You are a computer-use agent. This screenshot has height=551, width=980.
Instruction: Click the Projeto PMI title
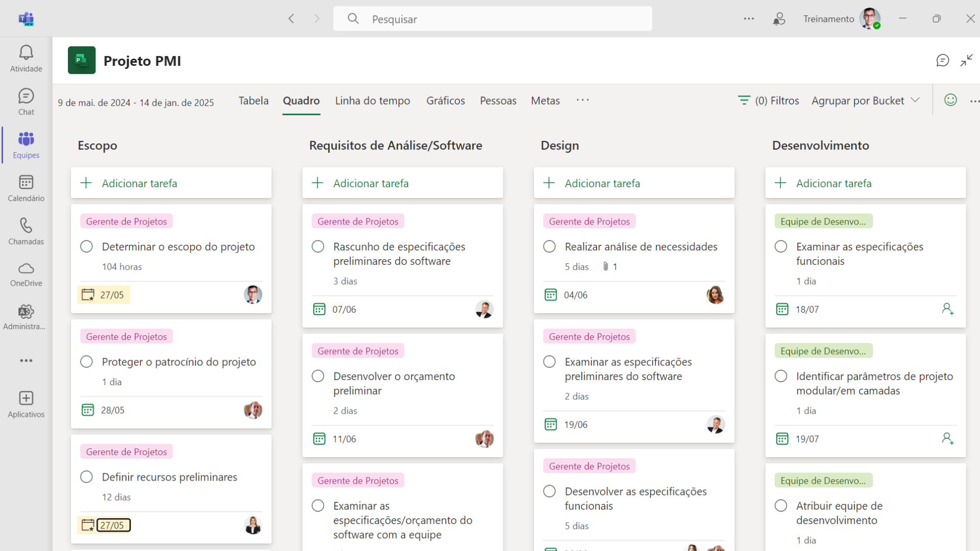[x=142, y=61]
